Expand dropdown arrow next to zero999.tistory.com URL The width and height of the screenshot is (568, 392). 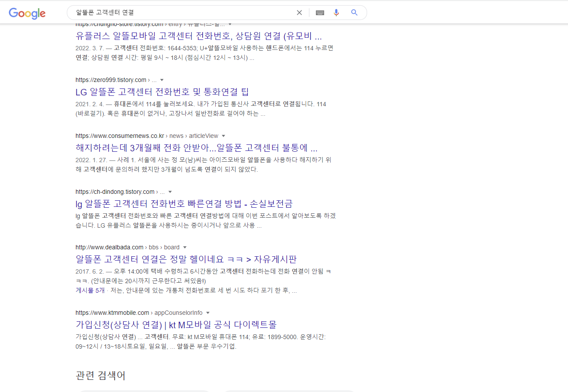tap(162, 80)
